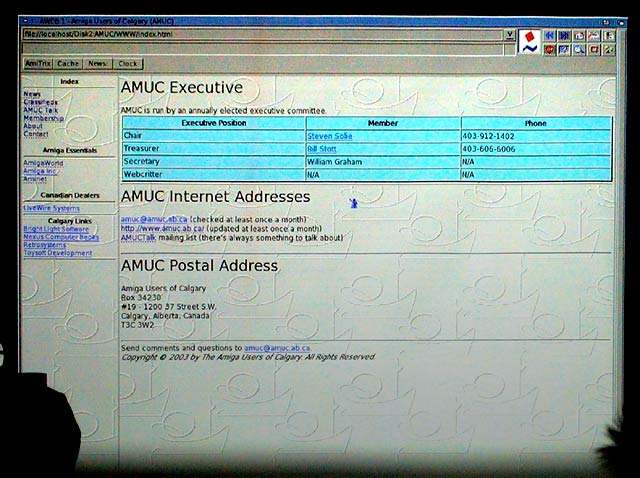Click the Steven Solie member link
This screenshot has width=640, height=478.
[330, 136]
